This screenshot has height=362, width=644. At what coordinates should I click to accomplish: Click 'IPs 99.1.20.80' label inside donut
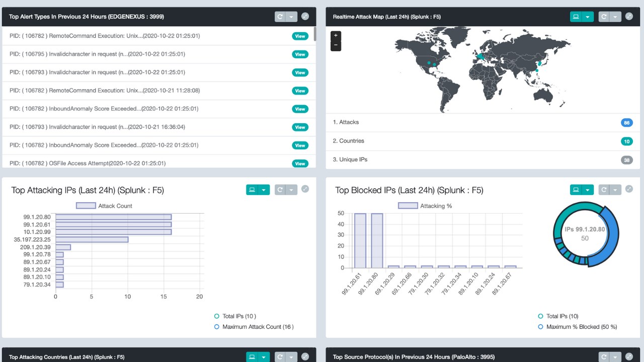[585, 229]
